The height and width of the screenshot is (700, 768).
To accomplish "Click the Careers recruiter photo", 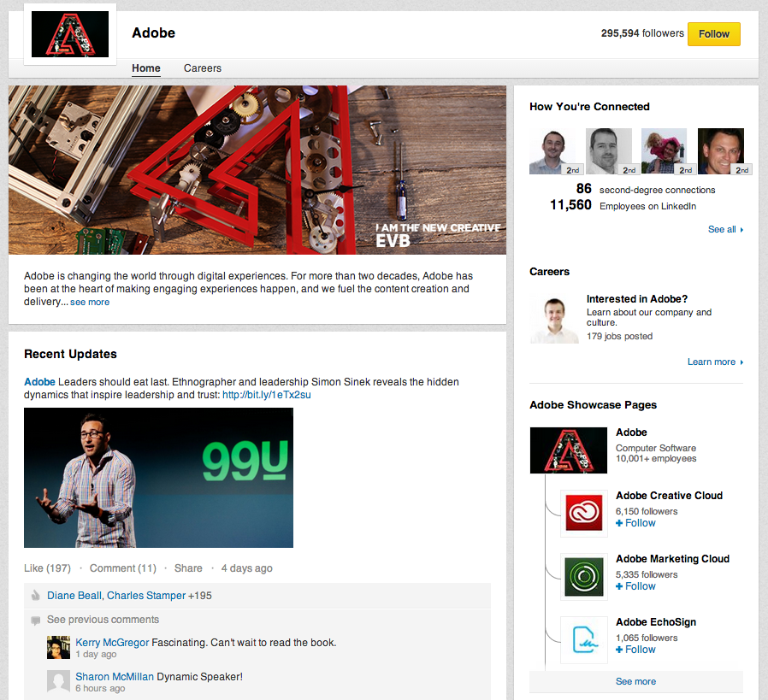I will (554, 320).
